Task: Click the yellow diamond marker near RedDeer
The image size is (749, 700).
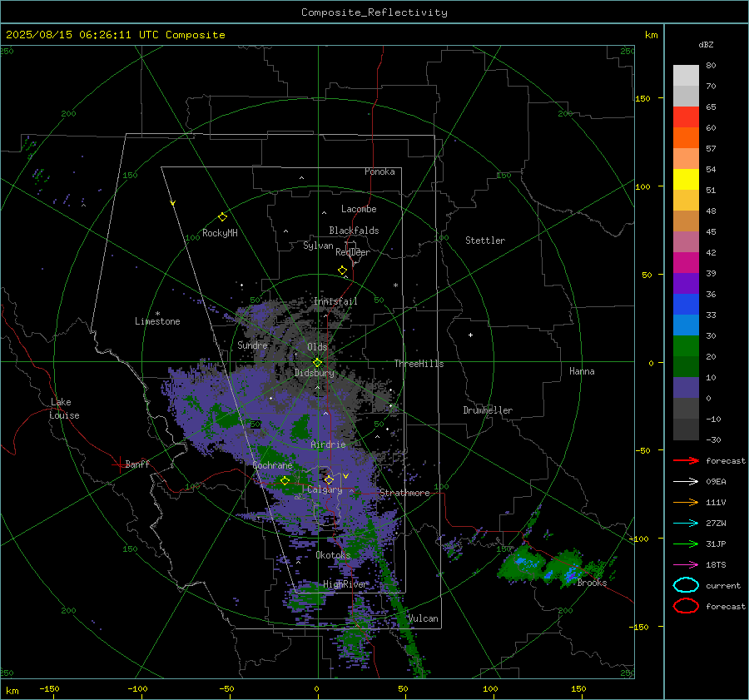Action: tap(342, 270)
